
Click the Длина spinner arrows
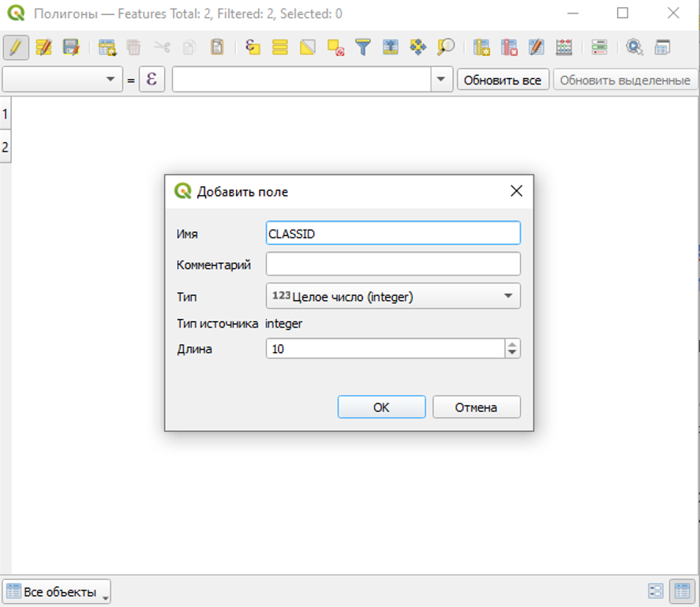pyautogui.click(x=513, y=348)
